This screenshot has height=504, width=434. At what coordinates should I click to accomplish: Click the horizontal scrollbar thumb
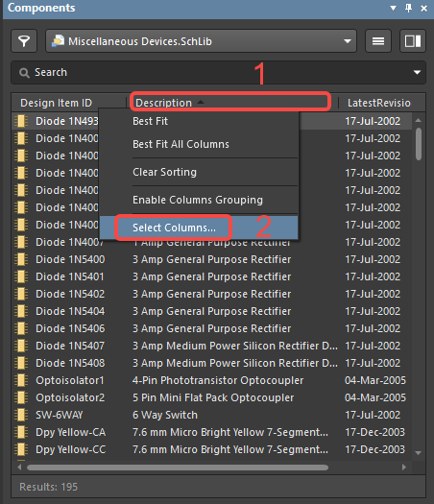tap(178, 468)
